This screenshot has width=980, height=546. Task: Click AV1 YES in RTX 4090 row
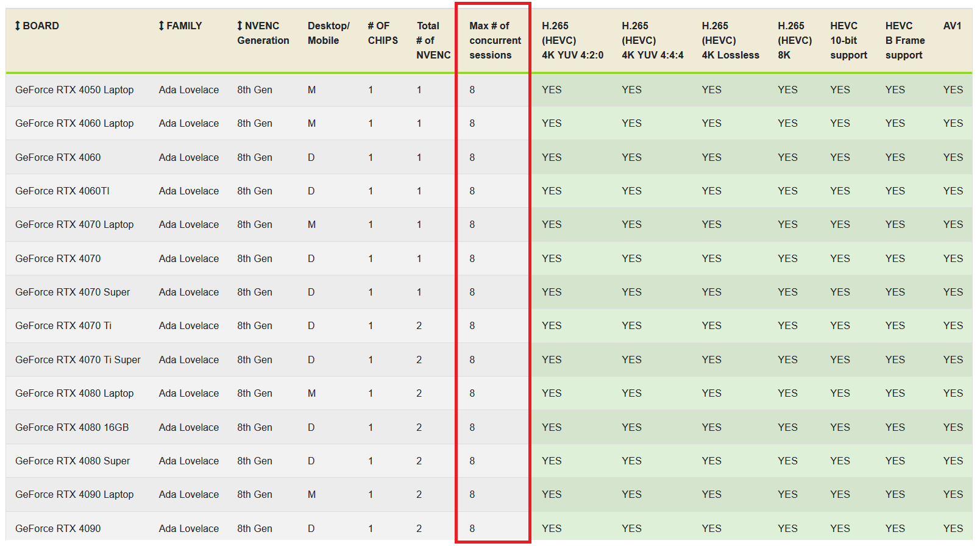point(953,528)
